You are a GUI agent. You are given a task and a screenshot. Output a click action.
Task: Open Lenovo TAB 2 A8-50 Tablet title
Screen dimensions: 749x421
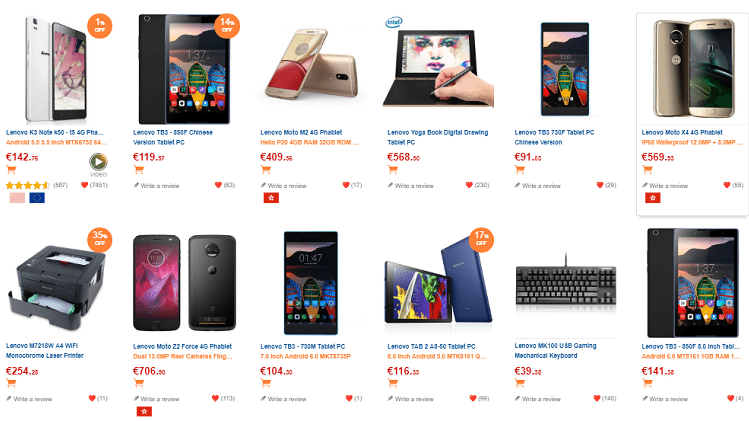tap(431, 346)
